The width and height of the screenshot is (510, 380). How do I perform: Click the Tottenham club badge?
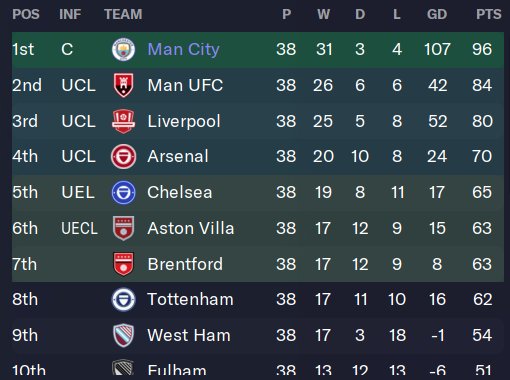tap(123, 300)
